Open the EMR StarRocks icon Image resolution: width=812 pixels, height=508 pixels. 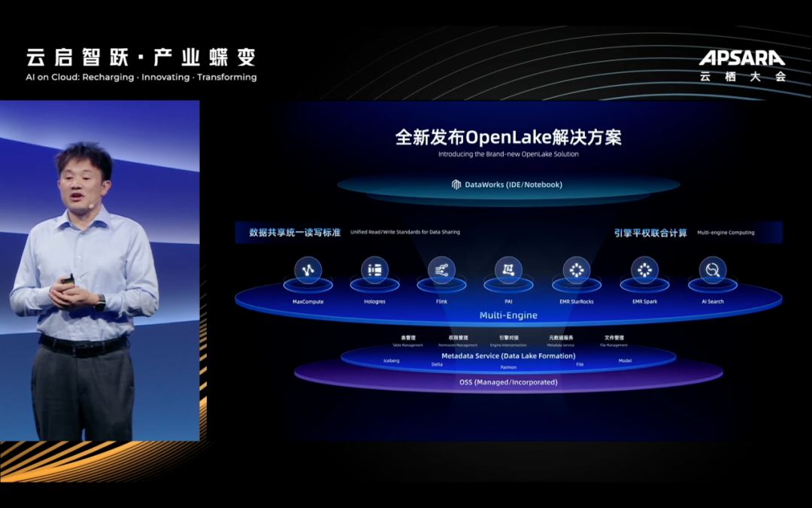tap(577, 270)
